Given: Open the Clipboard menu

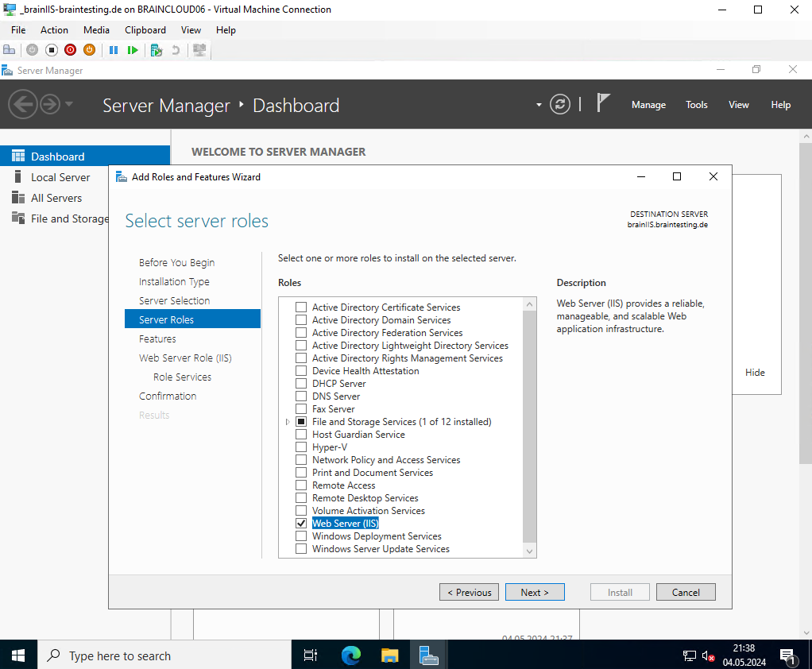Looking at the screenshot, I should coord(145,30).
